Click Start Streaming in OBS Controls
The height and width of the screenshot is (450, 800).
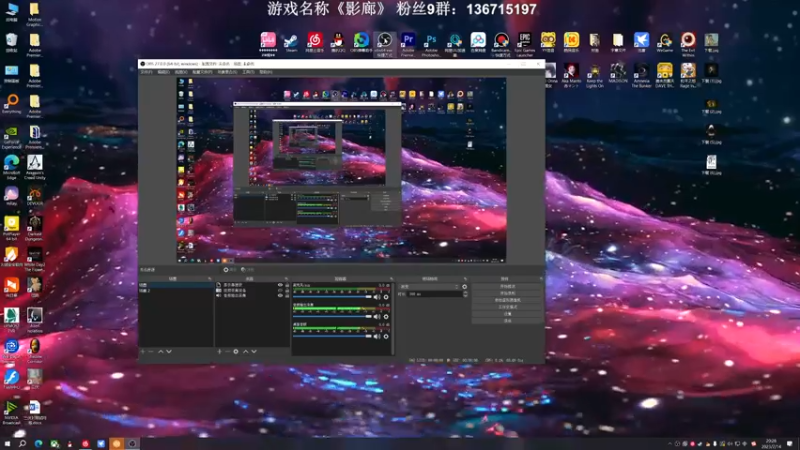(x=507, y=287)
